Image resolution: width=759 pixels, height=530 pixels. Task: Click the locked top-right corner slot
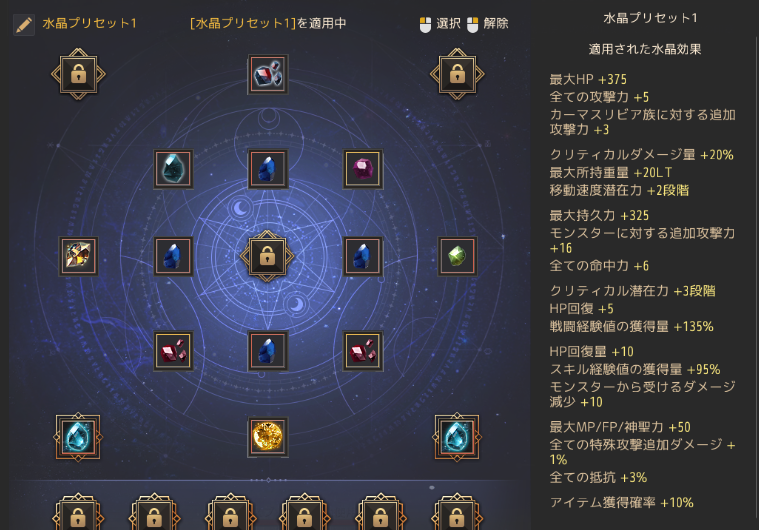pos(457,74)
